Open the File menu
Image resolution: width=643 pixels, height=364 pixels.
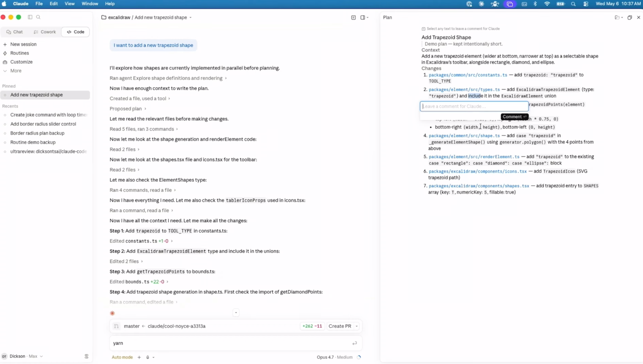pos(39,4)
